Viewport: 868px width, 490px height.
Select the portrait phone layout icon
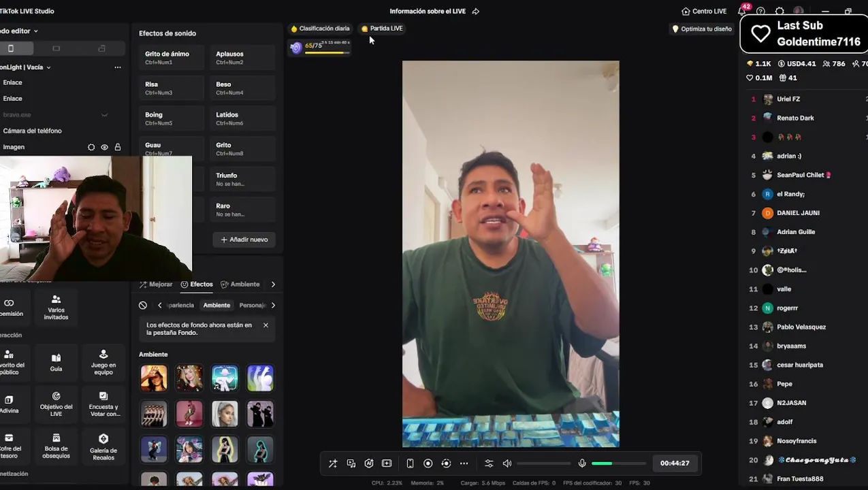11,48
